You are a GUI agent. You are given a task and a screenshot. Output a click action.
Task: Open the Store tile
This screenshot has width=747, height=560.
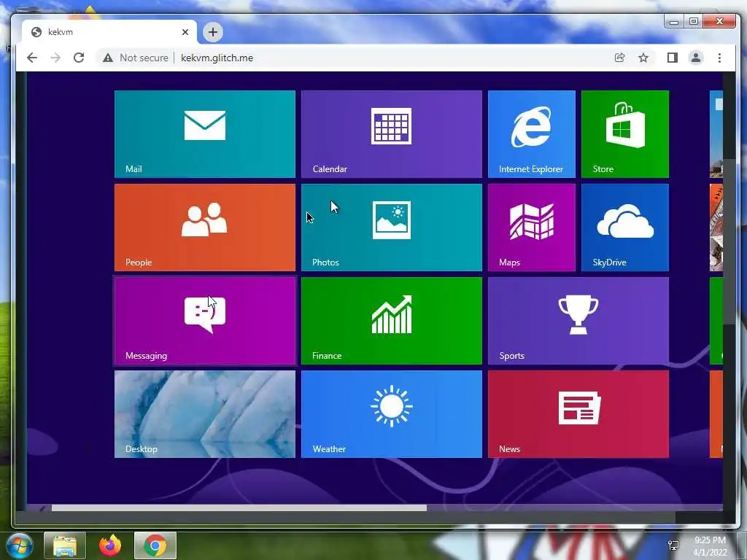625,134
